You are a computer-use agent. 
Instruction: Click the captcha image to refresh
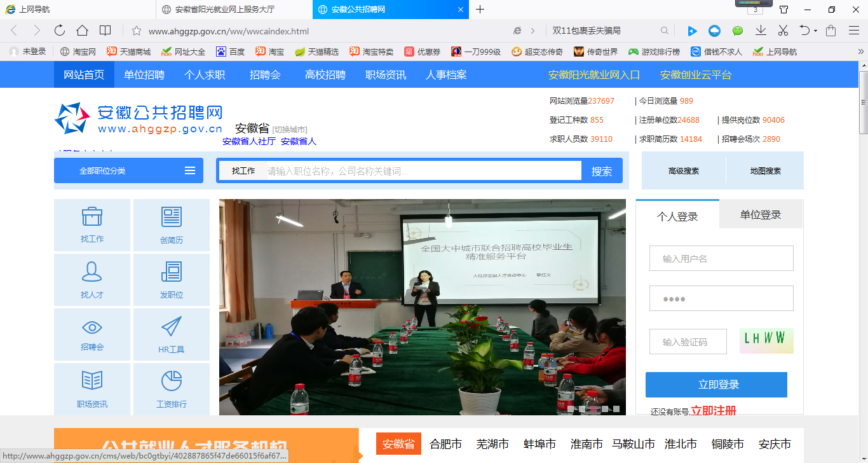coord(766,341)
